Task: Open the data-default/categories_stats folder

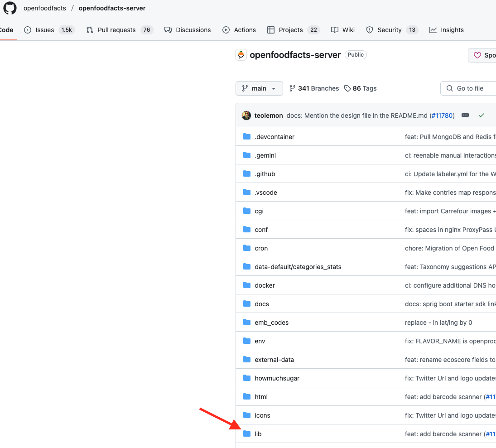Action: (298, 267)
